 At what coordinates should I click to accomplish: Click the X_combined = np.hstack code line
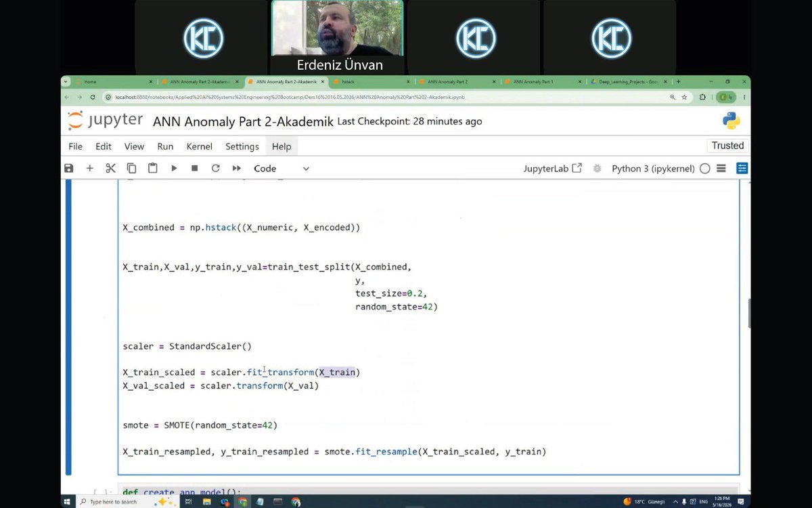[x=242, y=228]
